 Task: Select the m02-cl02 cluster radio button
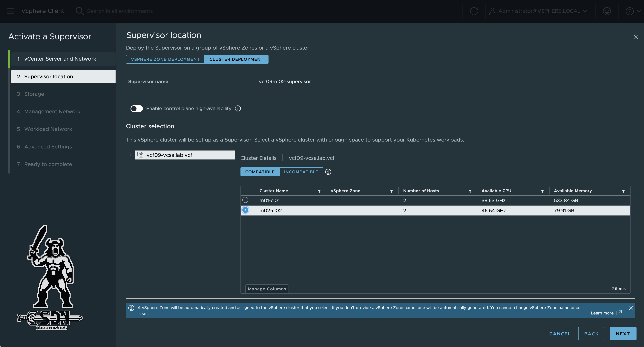245,210
